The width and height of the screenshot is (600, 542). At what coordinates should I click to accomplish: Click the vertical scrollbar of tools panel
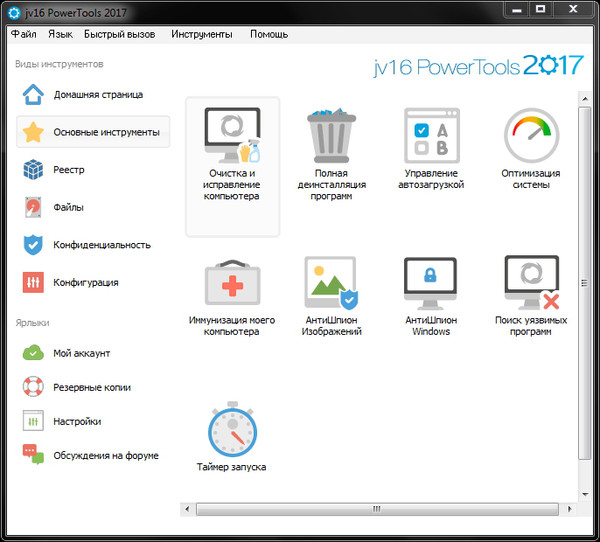click(x=585, y=280)
